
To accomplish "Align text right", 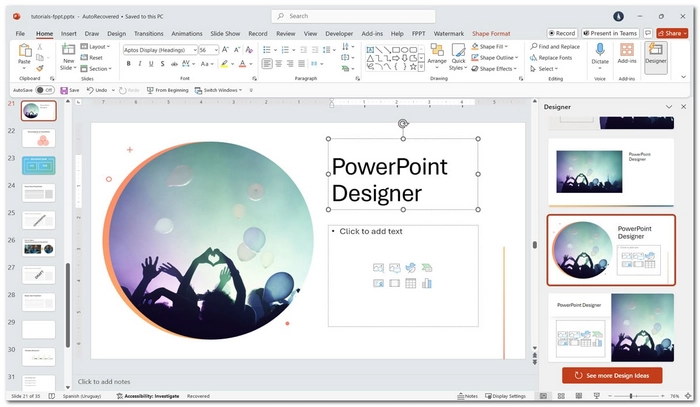I will (x=290, y=64).
